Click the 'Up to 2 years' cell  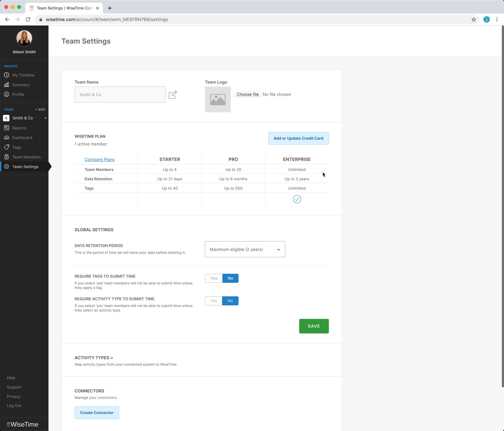[297, 179]
